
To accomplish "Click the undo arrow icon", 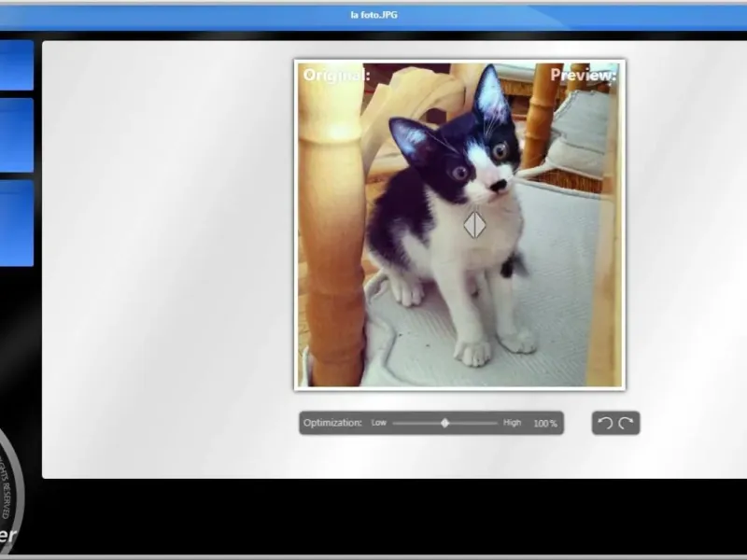I will 605,423.
